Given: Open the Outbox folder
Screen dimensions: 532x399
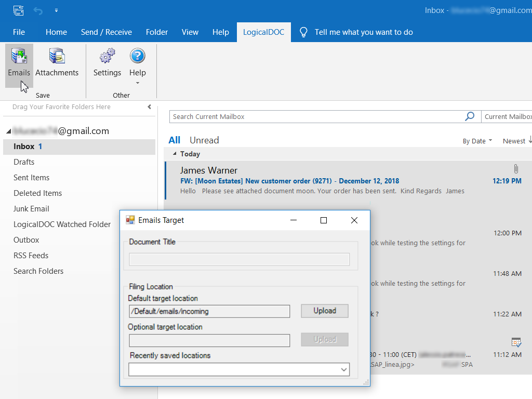Looking at the screenshot, I should pos(26,240).
